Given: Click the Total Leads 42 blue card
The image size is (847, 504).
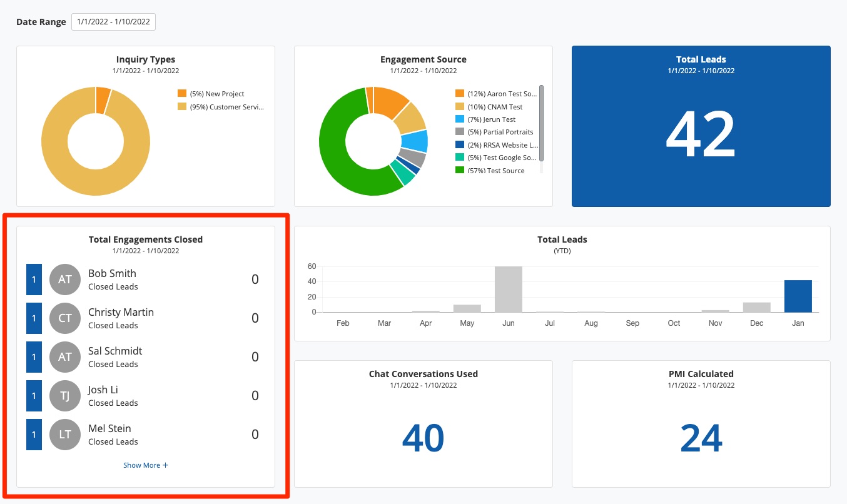Looking at the screenshot, I should point(701,126).
